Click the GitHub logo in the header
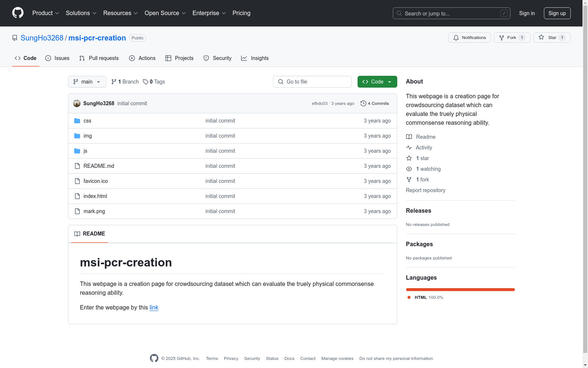The image size is (588, 368). (x=18, y=13)
